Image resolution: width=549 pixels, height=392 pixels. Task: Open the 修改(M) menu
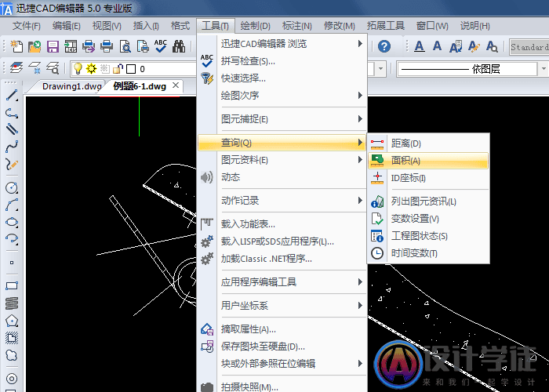tap(339, 26)
